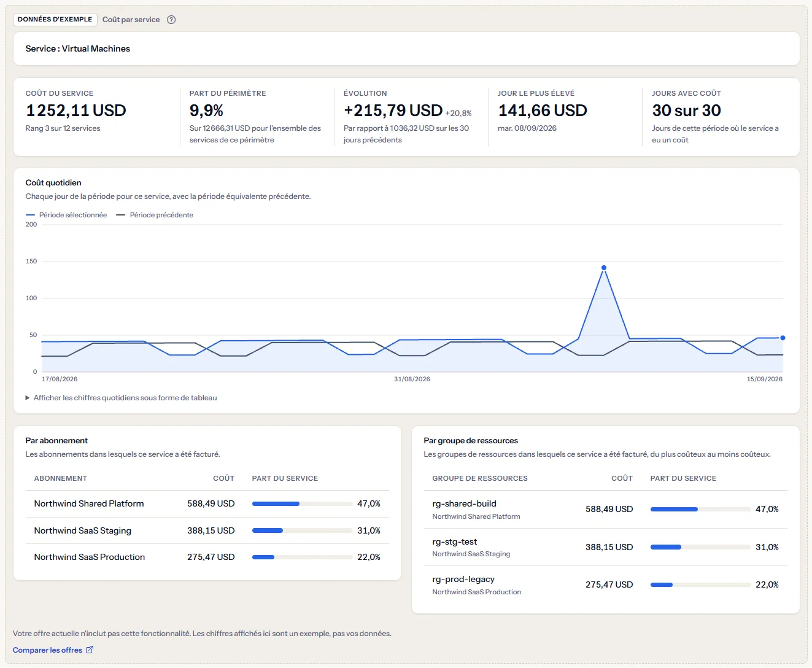Click the 275,47 USD cost in the Northwind SaaS Production row

point(211,557)
